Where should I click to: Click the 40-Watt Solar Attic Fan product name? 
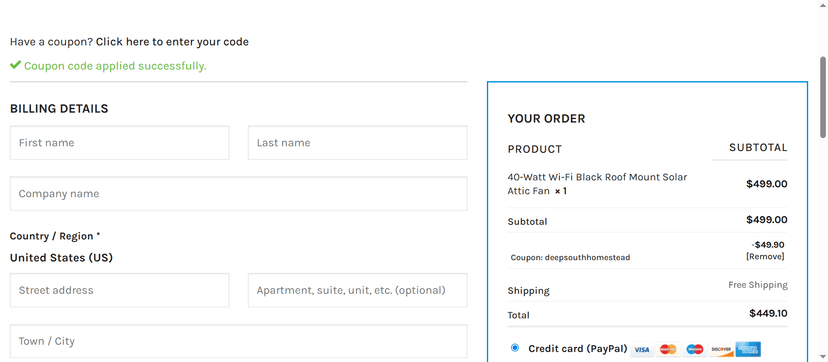pyautogui.click(x=597, y=184)
